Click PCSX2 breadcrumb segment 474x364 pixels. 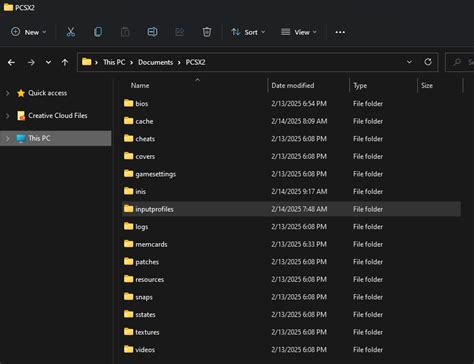pyautogui.click(x=195, y=62)
